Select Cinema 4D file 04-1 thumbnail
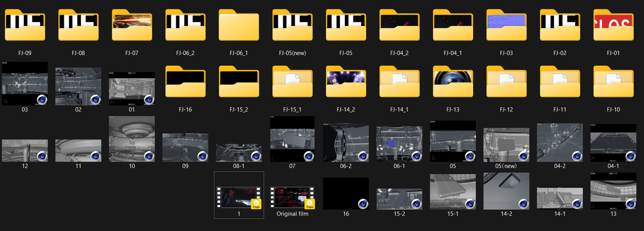The width and height of the screenshot is (644, 231). (x=614, y=143)
